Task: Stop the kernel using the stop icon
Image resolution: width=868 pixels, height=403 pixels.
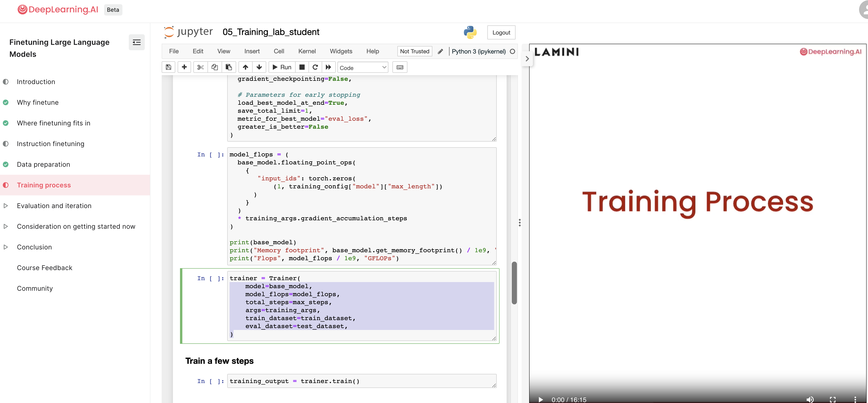Action: coord(301,67)
